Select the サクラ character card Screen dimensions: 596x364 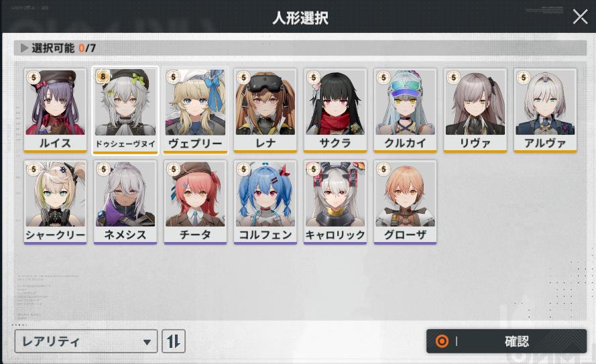pyautogui.click(x=335, y=110)
